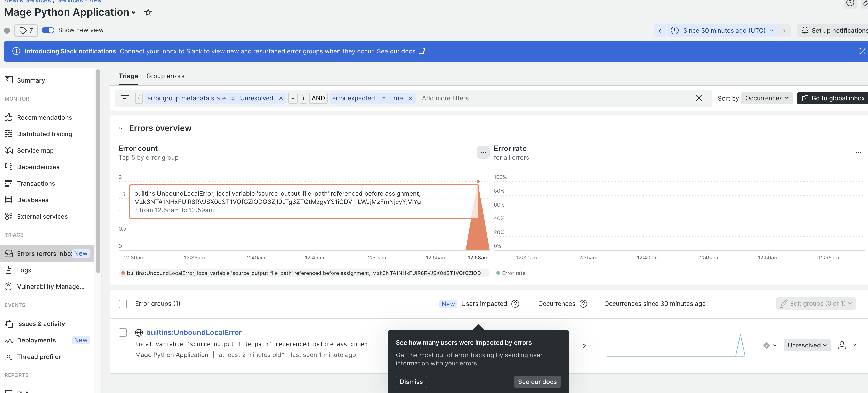Click the Occurrences help icon
The image size is (868, 393).
[x=583, y=304]
